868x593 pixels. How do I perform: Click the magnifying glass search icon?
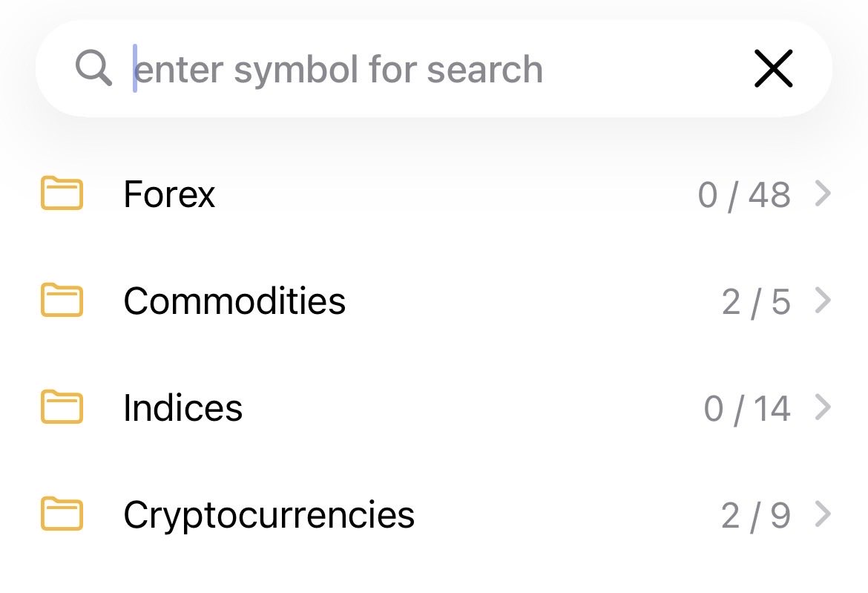[94, 69]
